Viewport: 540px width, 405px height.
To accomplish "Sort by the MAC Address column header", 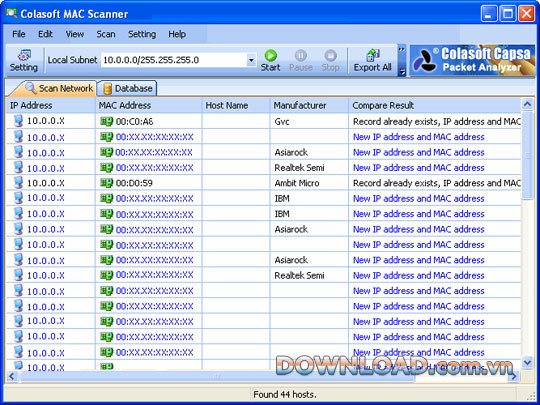I will click(x=148, y=105).
